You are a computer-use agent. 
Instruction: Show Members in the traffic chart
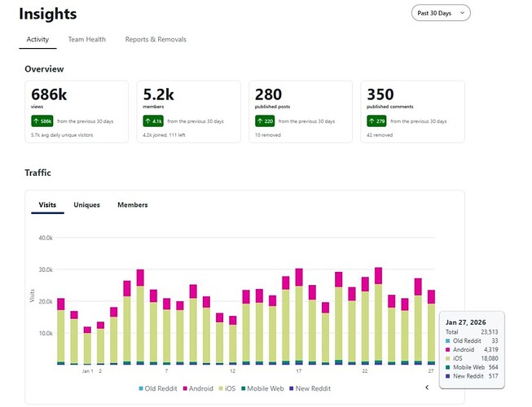tap(133, 205)
